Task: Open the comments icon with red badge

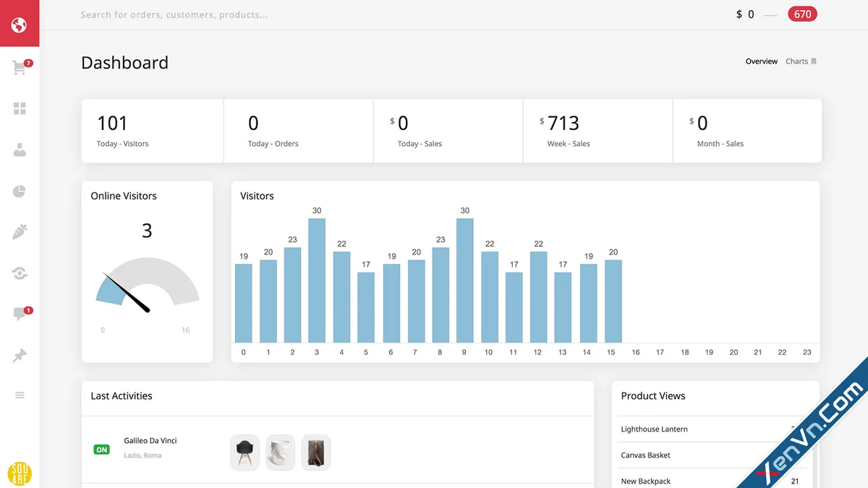Action: [x=20, y=313]
